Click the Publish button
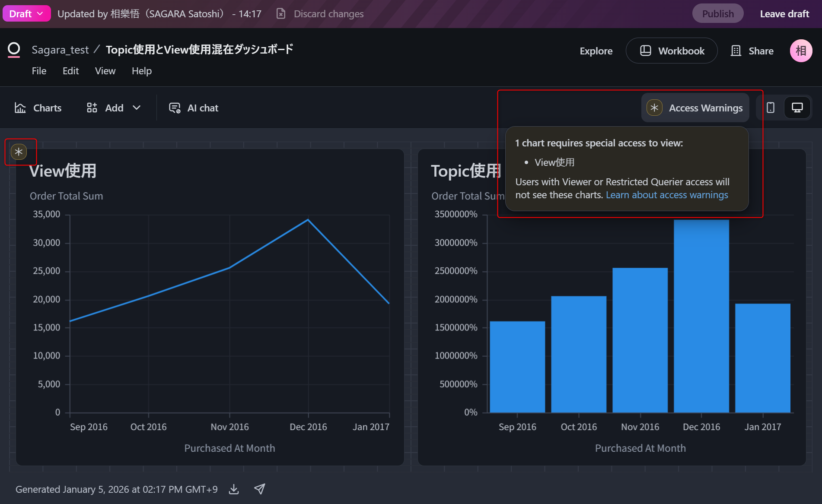Image resolution: width=822 pixels, height=504 pixels. pyautogui.click(x=717, y=14)
